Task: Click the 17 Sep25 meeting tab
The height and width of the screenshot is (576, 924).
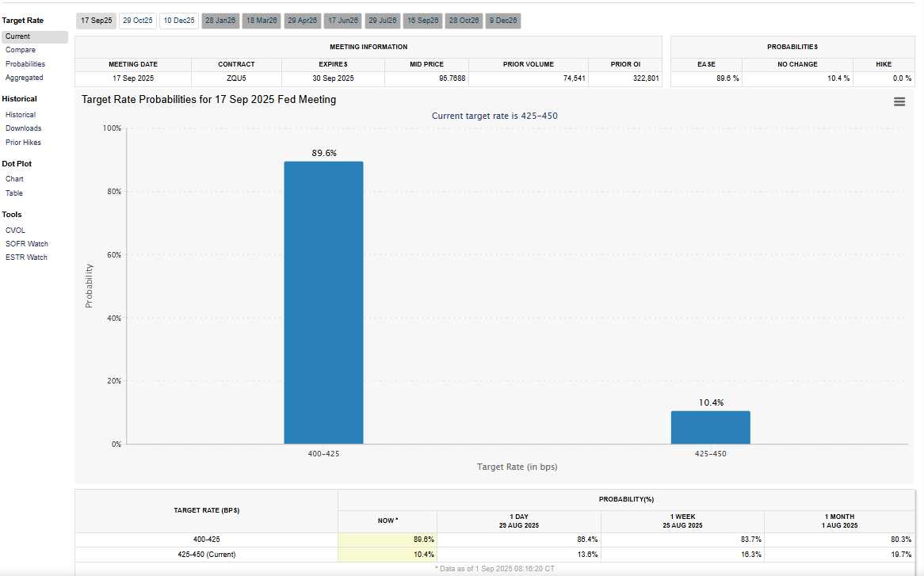Action: tap(96, 21)
